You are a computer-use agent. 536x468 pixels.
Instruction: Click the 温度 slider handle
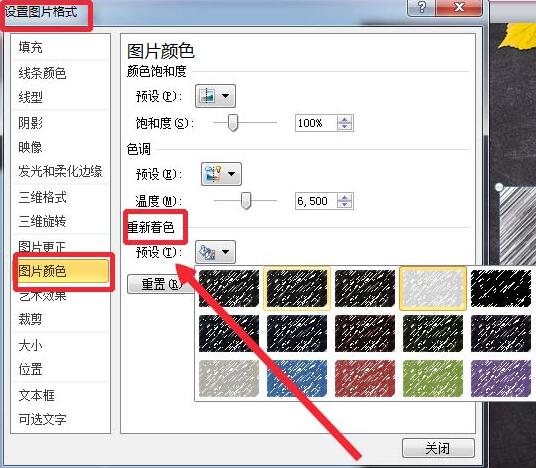pyautogui.click(x=246, y=201)
